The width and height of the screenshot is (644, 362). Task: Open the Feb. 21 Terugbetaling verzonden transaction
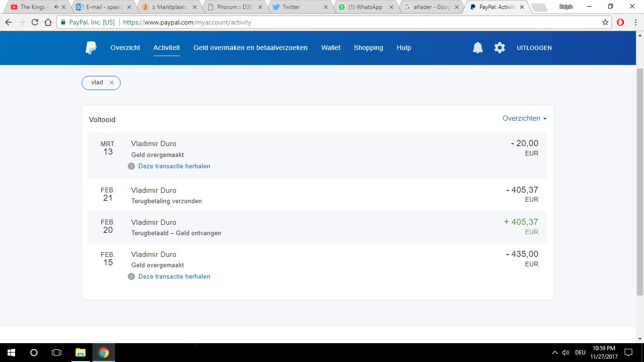pos(317,195)
